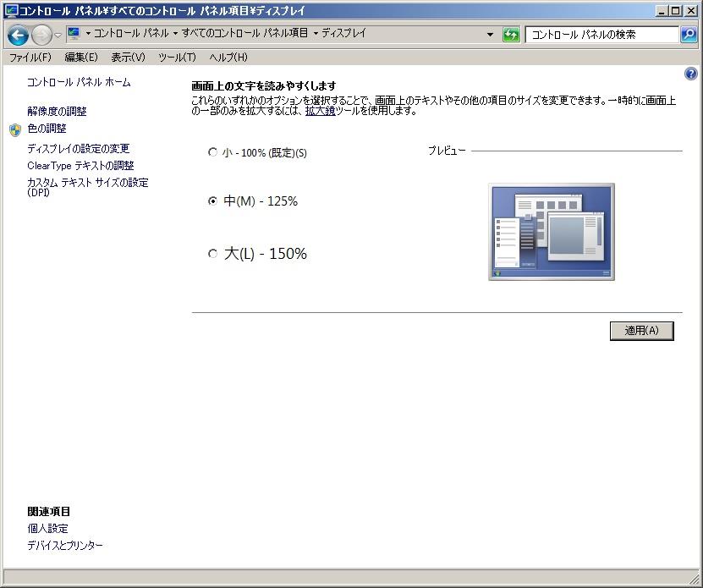Click the shield icon beside 色の調整
The width and height of the screenshot is (703, 588).
coord(15,129)
